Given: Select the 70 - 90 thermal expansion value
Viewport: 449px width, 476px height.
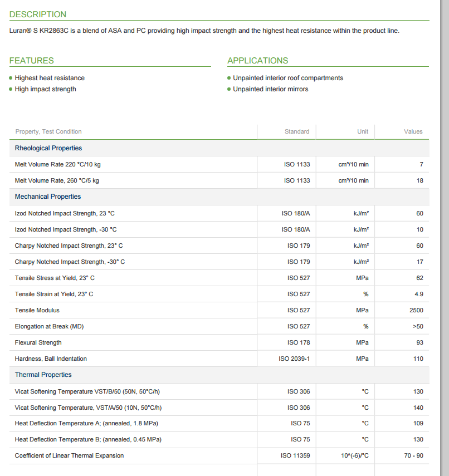Looking at the screenshot, I should (414, 455).
